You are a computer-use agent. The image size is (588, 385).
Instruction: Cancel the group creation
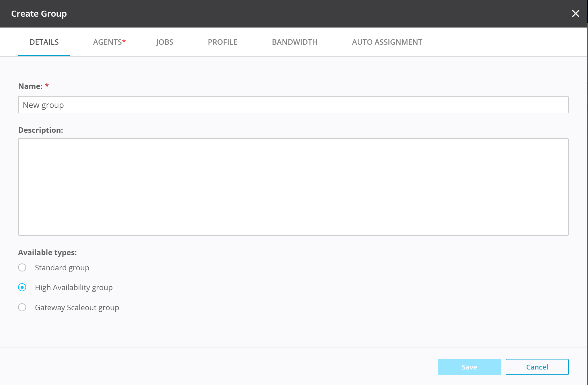pyautogui.click(x=537, y=367)
